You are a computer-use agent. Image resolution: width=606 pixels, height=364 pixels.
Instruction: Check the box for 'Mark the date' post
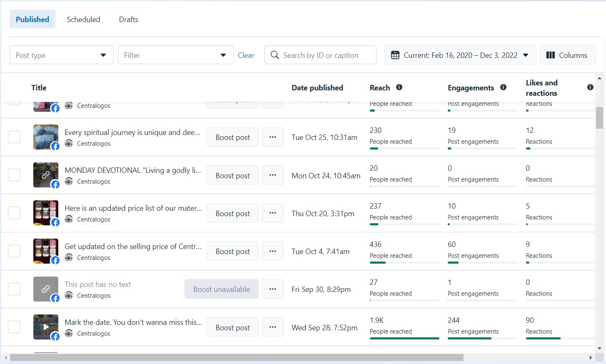14,327
